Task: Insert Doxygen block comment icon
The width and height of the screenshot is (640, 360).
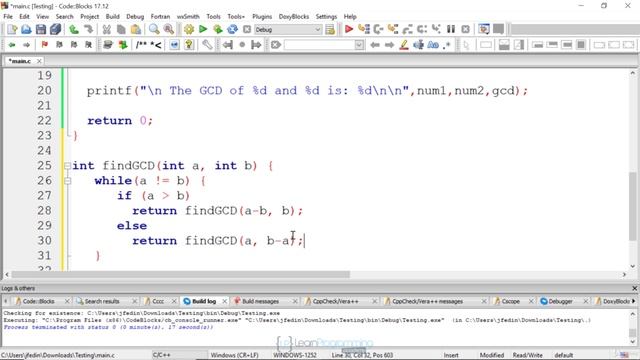Action: (141, 44)
